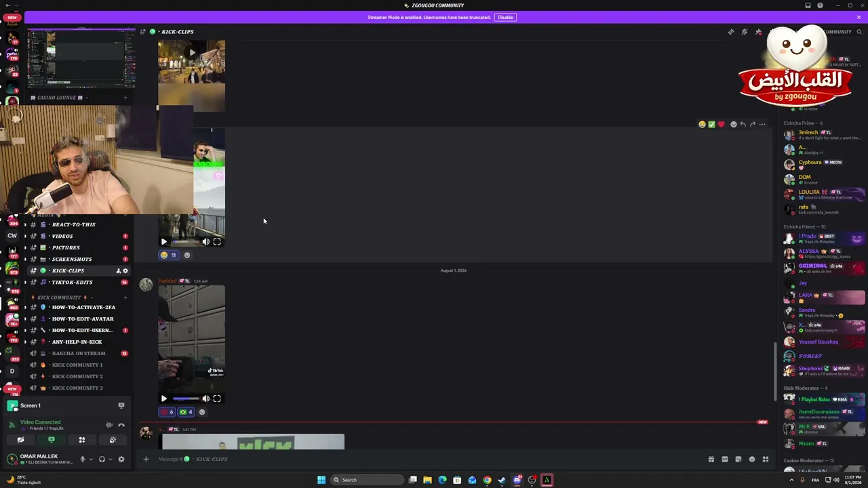Open the gift picker in message box
The width and height of the screenshot is (868, 488).
(711, 459)
